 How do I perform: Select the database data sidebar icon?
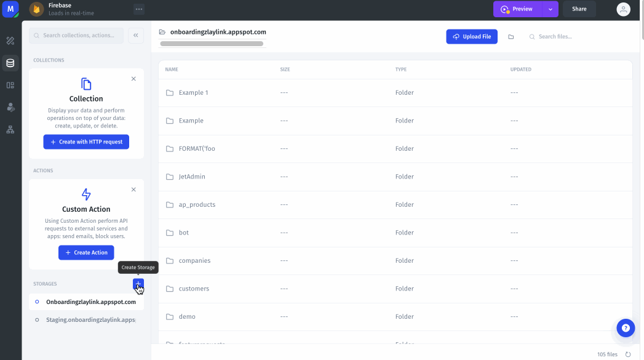(x=10, y=63)
